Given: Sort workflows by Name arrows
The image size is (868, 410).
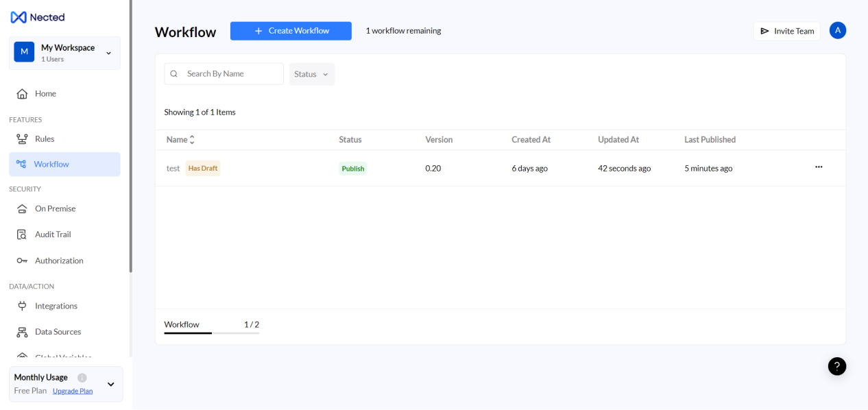Looking at the screenshot, I should (192, 140).
